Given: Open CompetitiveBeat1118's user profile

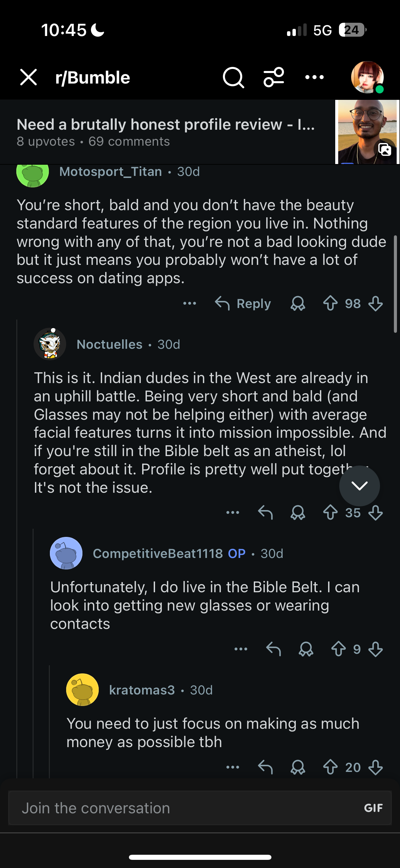Looking at the screenshot, I should tap(158, 554).
